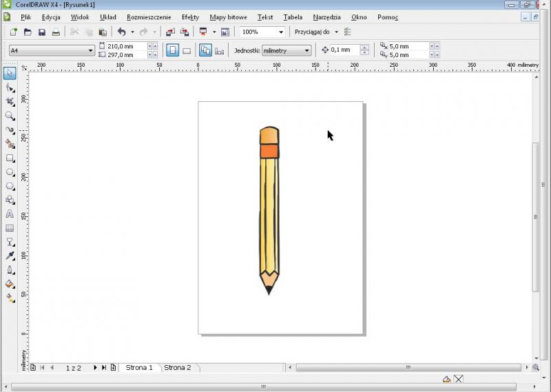The width and height of the screenshot is (551, 392).
Task: Select the Text tool
Action: (10, 214)
